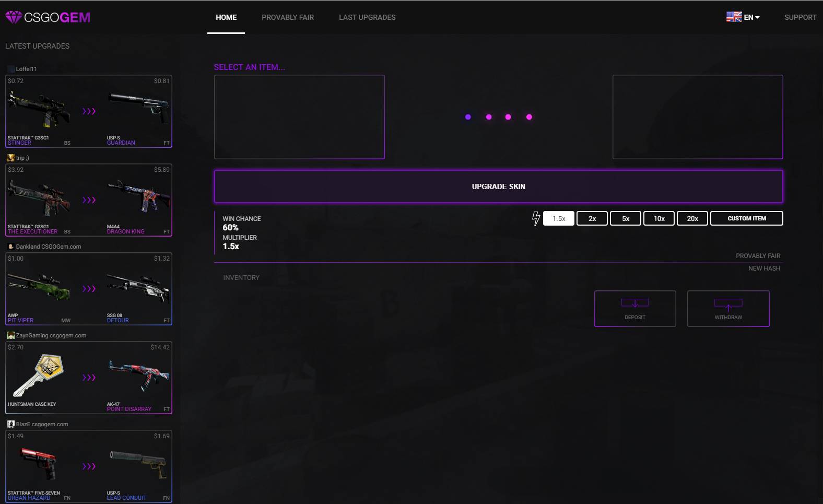Viewport: 823px width, 504px height.
Task: Click the arrows icon in Huntsman Key upgrade card
Action: 89,378
